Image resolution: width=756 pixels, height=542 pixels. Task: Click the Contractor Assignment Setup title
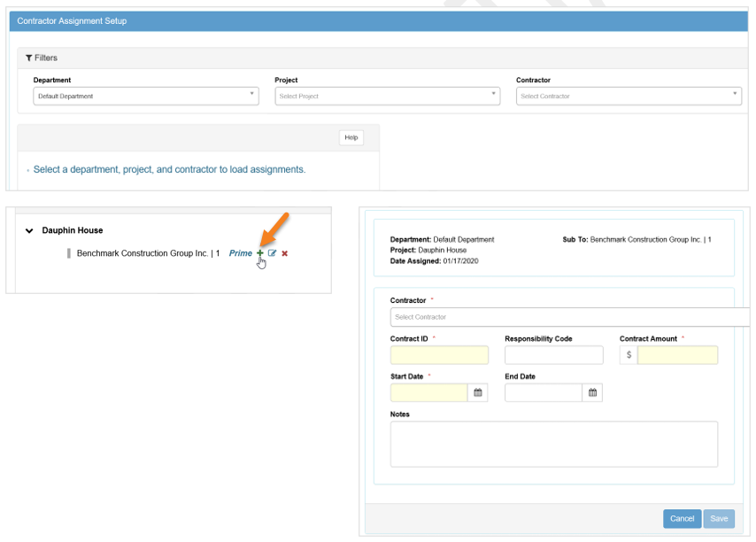(x=72, y=21)
